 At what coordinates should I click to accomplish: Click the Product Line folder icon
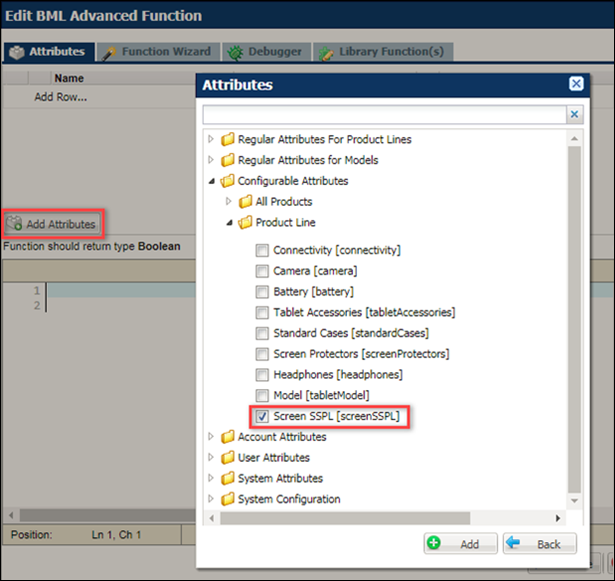[245, 222]
